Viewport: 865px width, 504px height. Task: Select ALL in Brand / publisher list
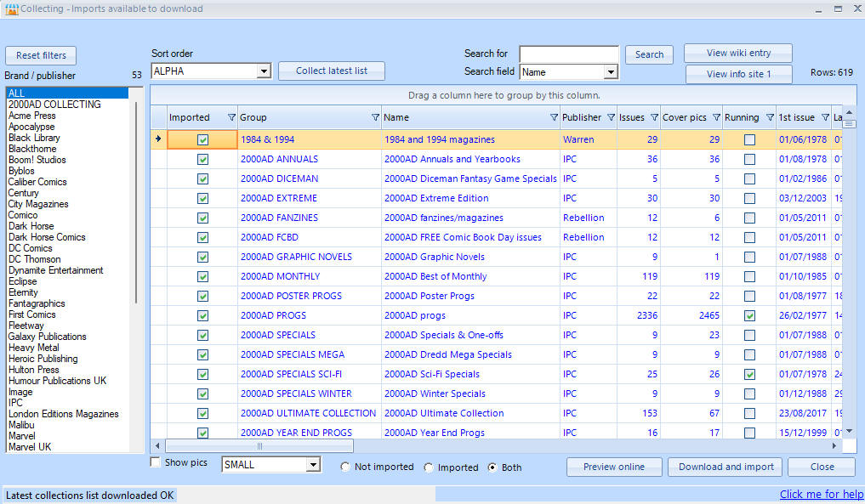click(x=68, y=93)
